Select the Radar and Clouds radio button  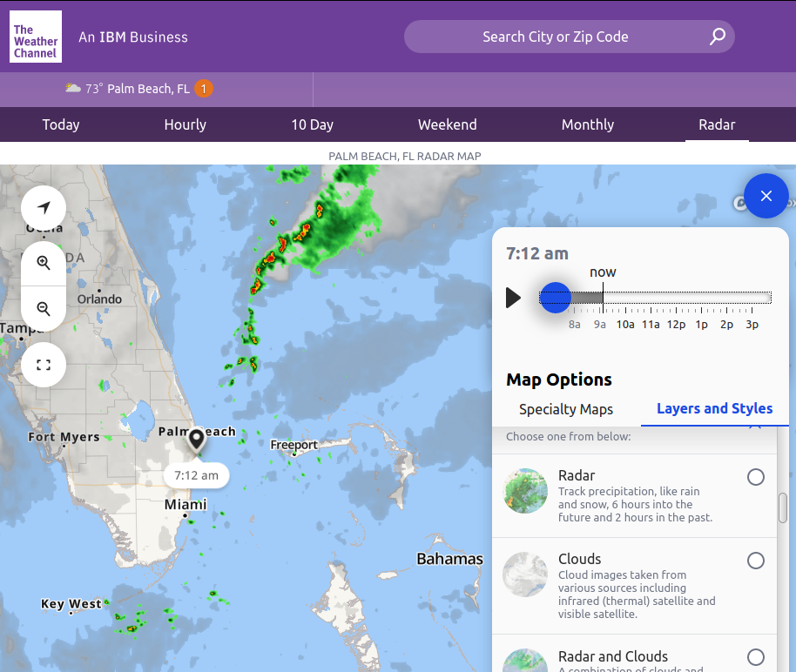(755, 657)
